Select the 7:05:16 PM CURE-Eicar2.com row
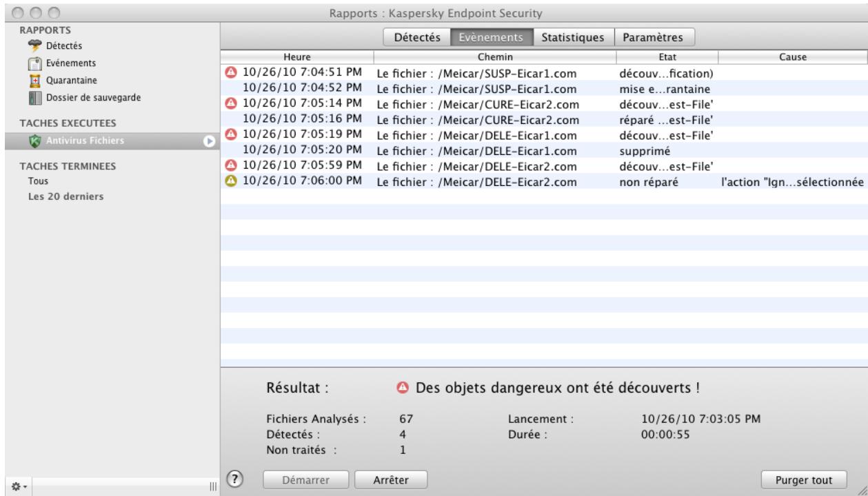Image resolution: width=868 pixels, height=496 pixels. (x=544, y=118)
